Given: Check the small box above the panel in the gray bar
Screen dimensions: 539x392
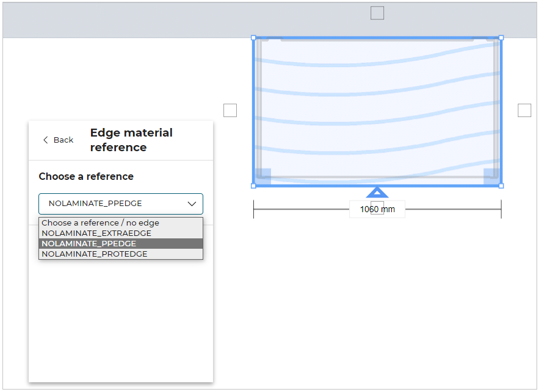Looking at the screenshot, I should [x=377, y=12].
